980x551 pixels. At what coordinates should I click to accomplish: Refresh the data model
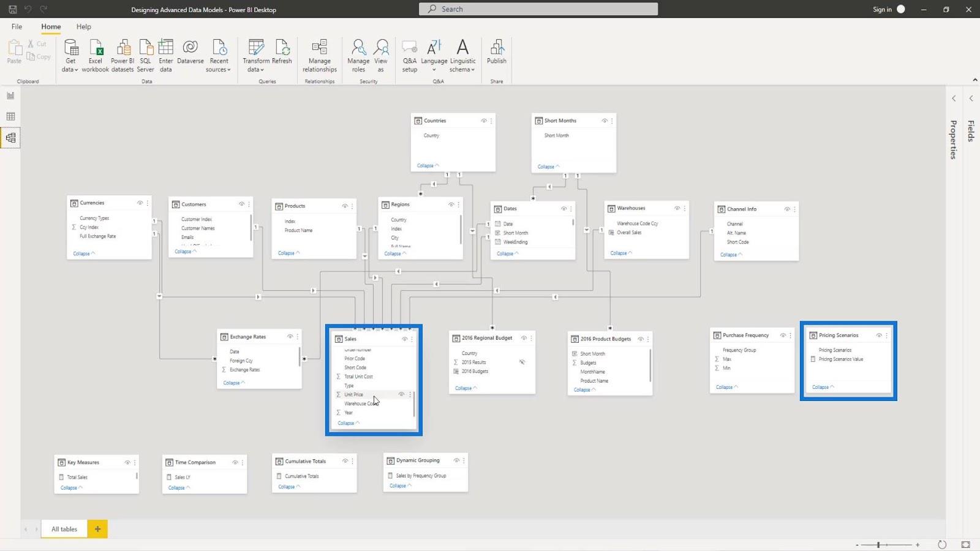282,51
